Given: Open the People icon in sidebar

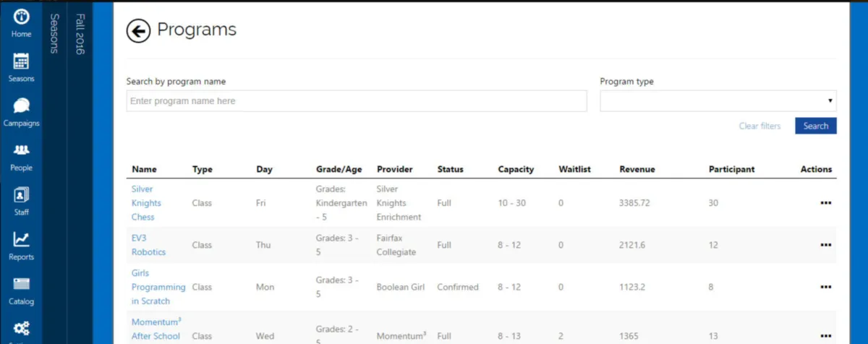Looking at the screenshot, I should tap(21, 150).
